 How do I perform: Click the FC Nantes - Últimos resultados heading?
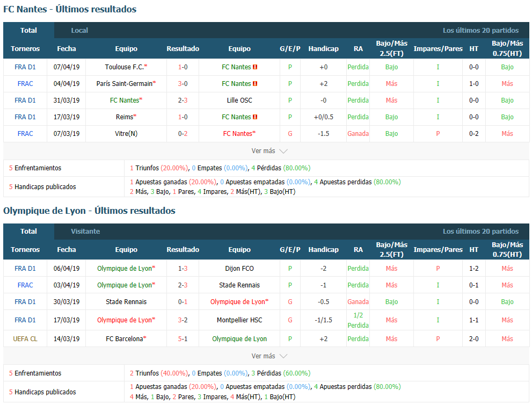(70, 9)
